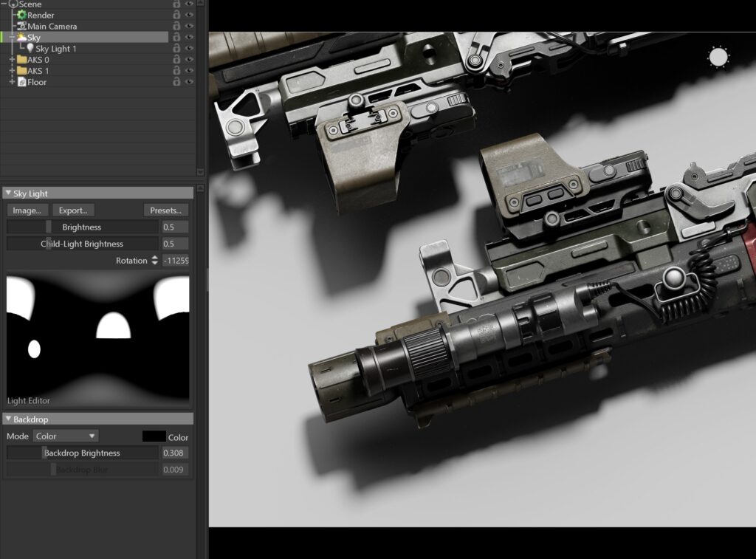
Task: Toggle visibility eye for Render
Action: 189,15
